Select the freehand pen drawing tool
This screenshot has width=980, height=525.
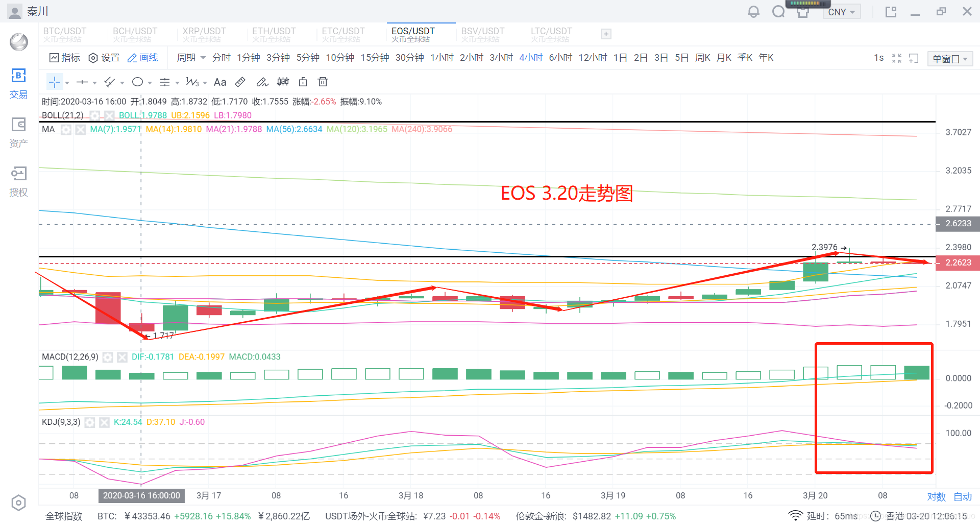click(262, 82)
